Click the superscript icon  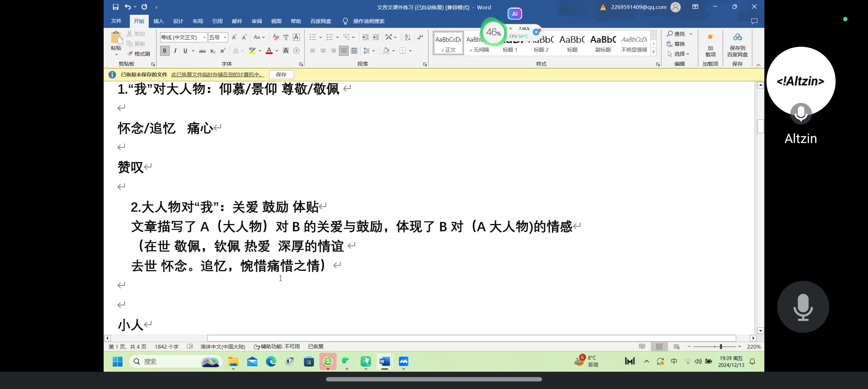tap(223, 51)
